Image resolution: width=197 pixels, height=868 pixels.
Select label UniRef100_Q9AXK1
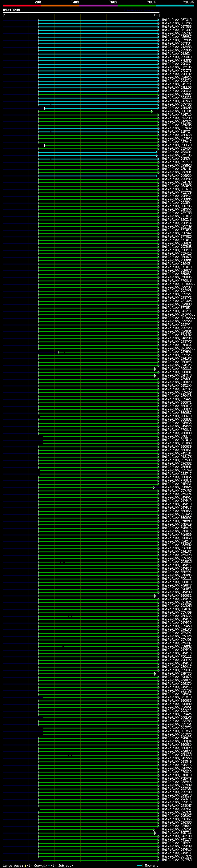pyautogui.click(x=177, y=91)
